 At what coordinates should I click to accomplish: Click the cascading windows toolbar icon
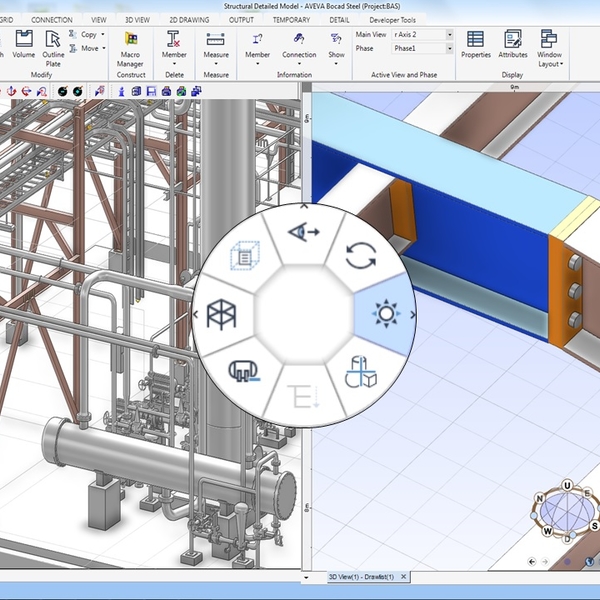coord(196,91)
